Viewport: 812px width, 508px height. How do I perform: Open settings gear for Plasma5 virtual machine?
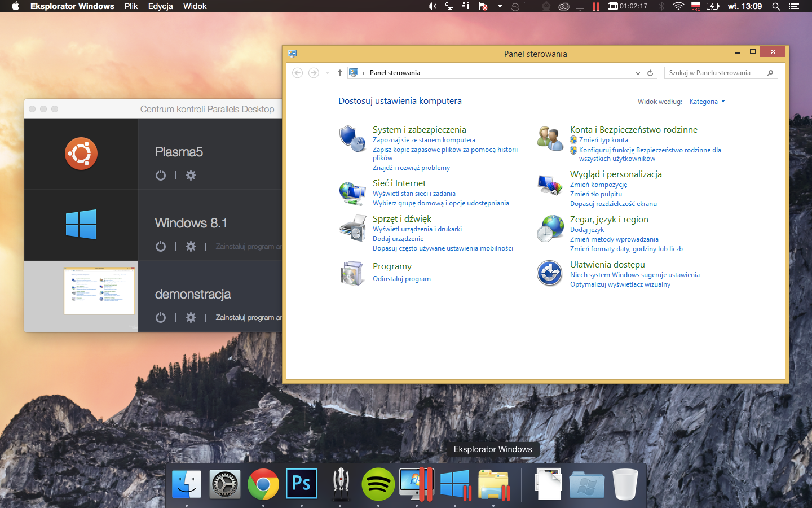(191, 176)
